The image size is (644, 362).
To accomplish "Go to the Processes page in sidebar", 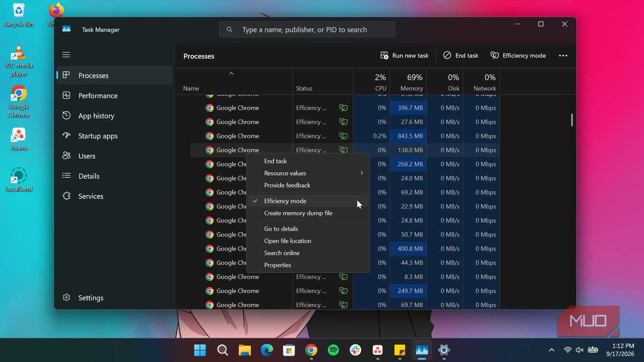I will point(114,75).
